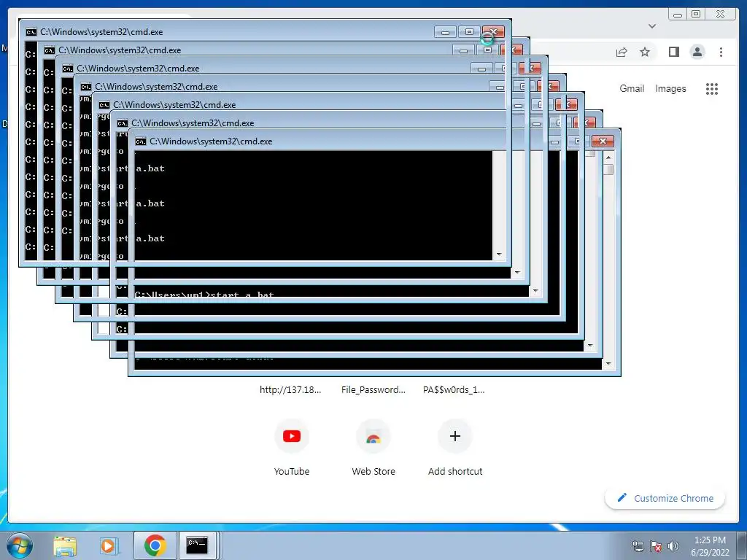Open the volume control in the system tray
This screenshot has width=747, height=560.
coord(673,545)
